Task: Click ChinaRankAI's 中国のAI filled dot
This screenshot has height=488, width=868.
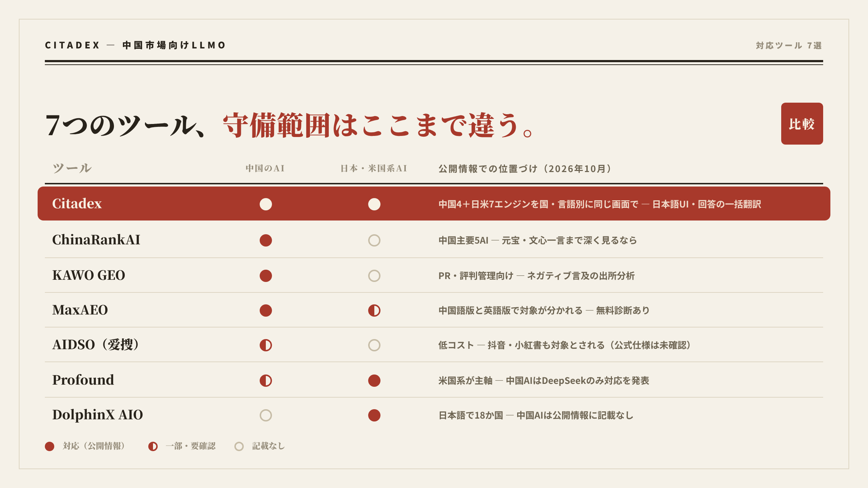Action: pyautogui.click(x=266, y=240)
